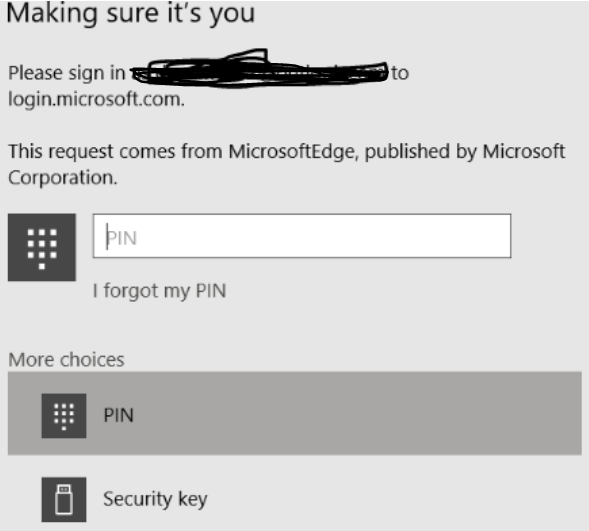Image resolution: width=589 pixels, height=531 pixels.
Task: Focus the PIN entry field
Action: [x=302, y=236]
